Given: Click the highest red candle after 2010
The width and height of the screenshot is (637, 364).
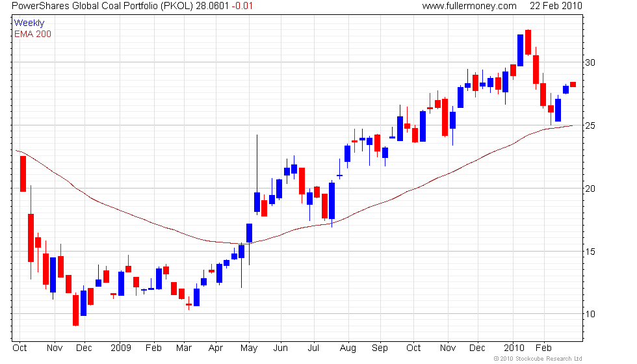Looking at the screenshot, I should coord(528,42).
